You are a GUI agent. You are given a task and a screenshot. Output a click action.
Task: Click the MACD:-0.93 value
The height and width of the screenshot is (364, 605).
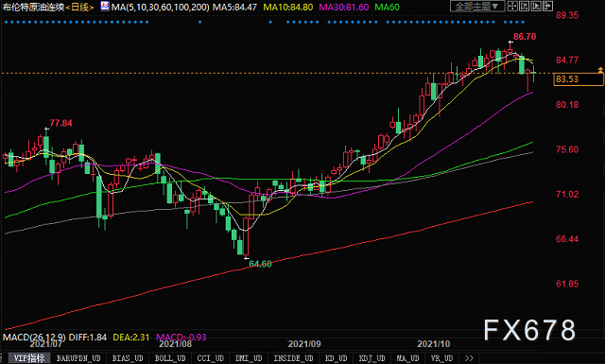pyautogui.click(x=181, y=338)
